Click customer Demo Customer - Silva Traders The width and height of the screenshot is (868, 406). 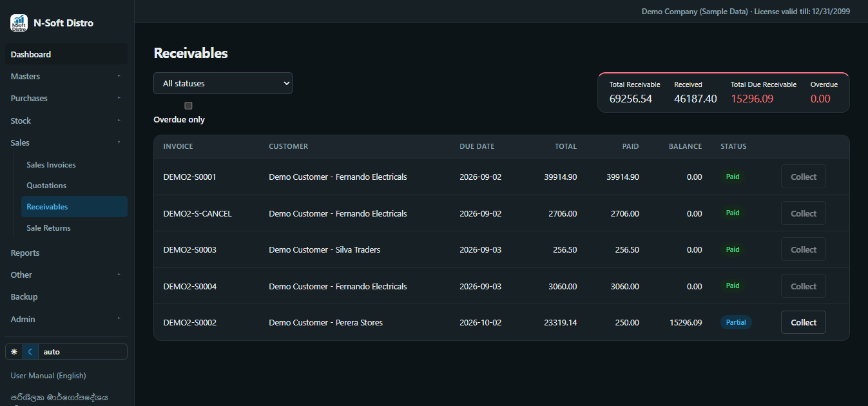[x=324, y=249]
